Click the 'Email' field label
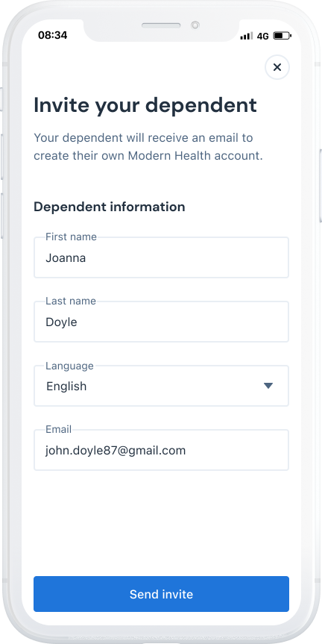 point(58,429)
